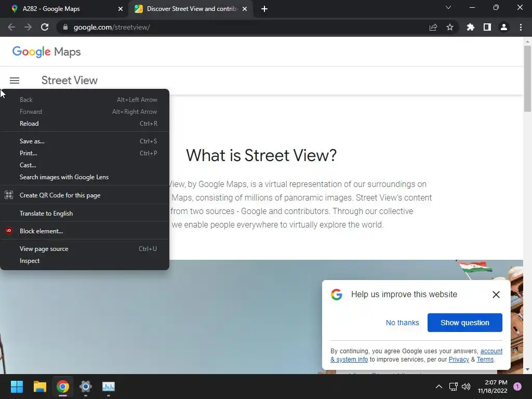Image resolution: width=532 pixels, height=399 pixels.
Task: Open Chrome extensions puzzle icon
Action: [x=470, y=27]
